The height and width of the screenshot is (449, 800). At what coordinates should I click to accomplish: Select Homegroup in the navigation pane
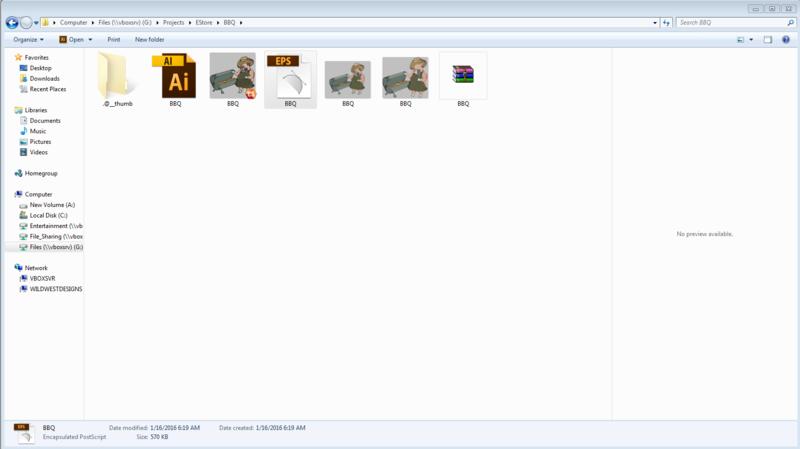(41, 173)
